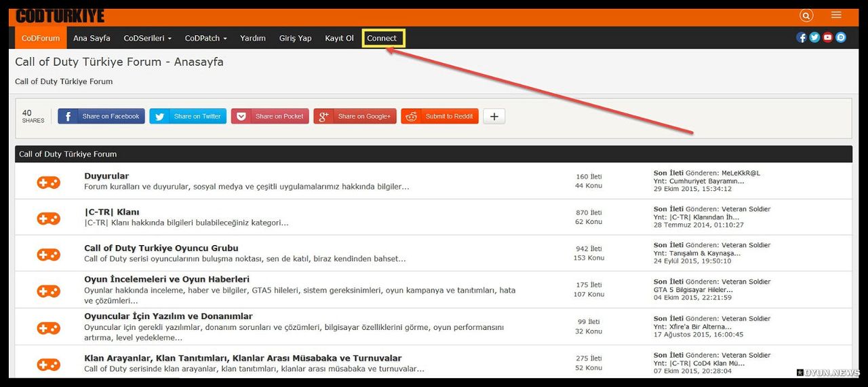Open Oyuncular İçin Yazılım ve Donanımlar forum
This screenshot has height=387, width=868.
tap(168, 316)
